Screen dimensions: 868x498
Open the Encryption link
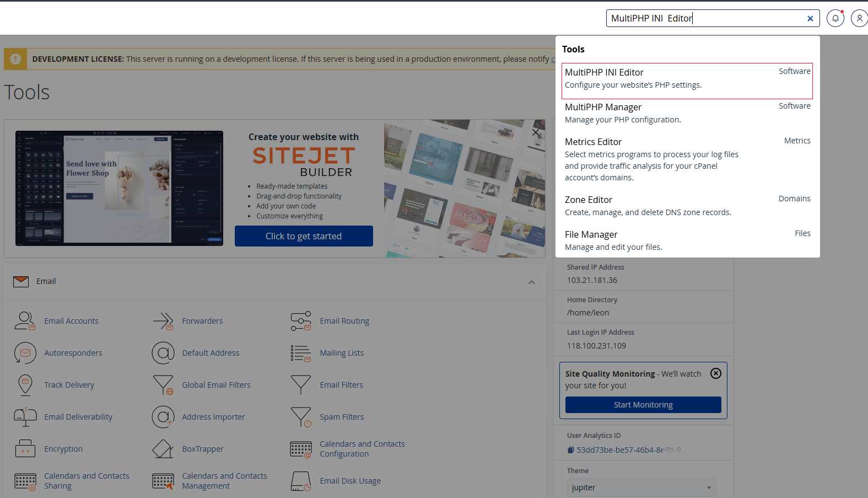(63, 449)
